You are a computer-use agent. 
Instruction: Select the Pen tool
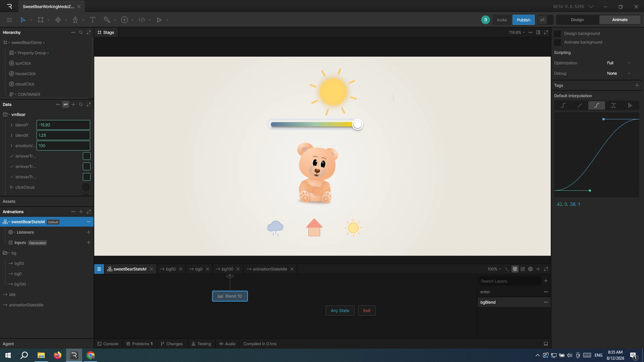[75, 20]
